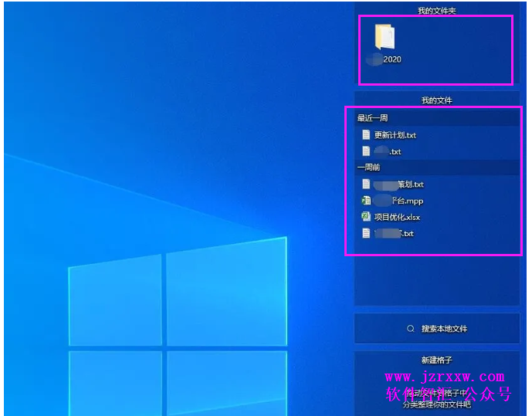The height and width of the screenshot is (416, 532).
Task: Click the 更新计划.txt file icon
Action: [366, 135]
